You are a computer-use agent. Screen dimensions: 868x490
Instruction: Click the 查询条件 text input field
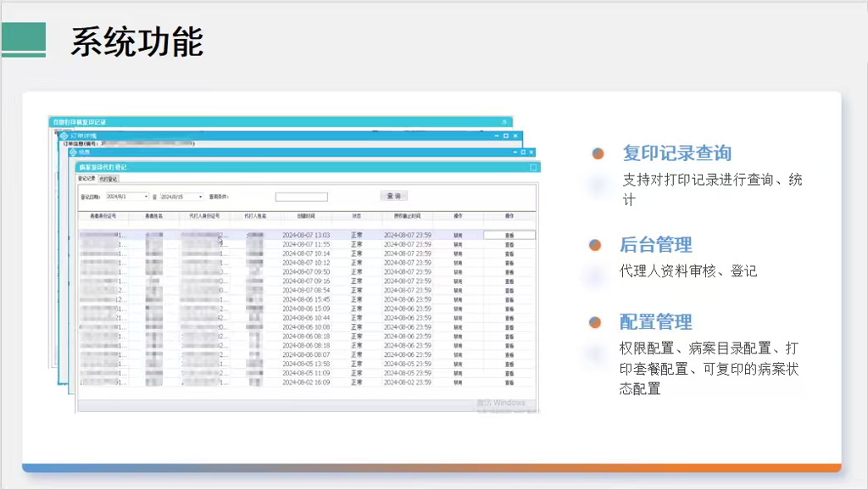click(301, 197)
